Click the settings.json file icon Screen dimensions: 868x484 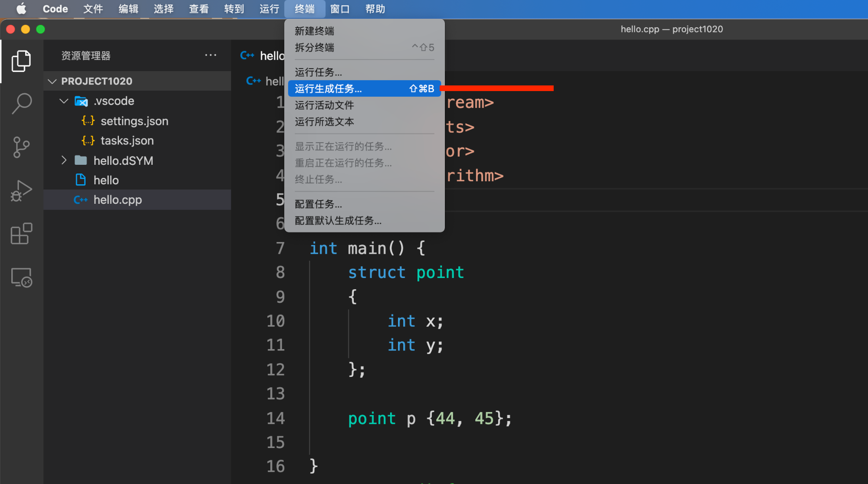point(88,121)
